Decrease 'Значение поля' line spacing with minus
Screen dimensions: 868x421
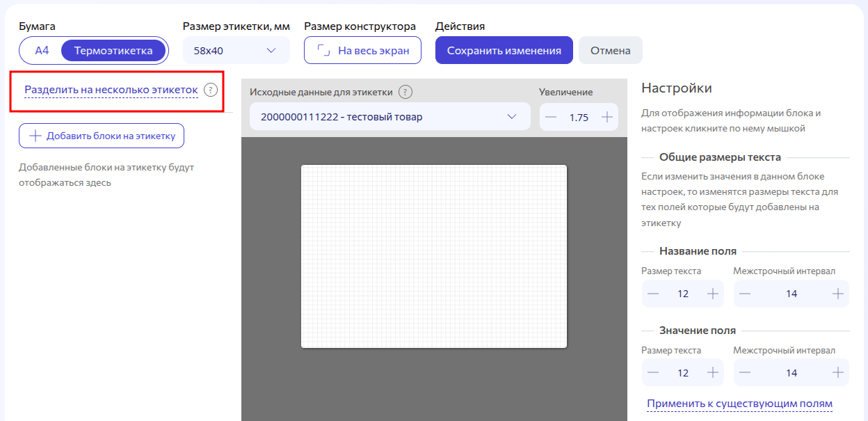(745, 372)
